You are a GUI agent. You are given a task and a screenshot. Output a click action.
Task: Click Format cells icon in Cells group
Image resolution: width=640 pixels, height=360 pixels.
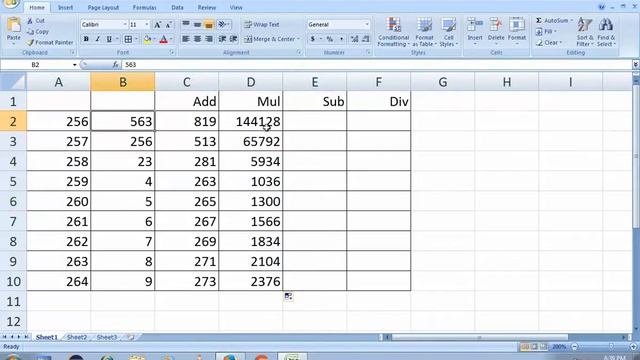pos(517,24)
